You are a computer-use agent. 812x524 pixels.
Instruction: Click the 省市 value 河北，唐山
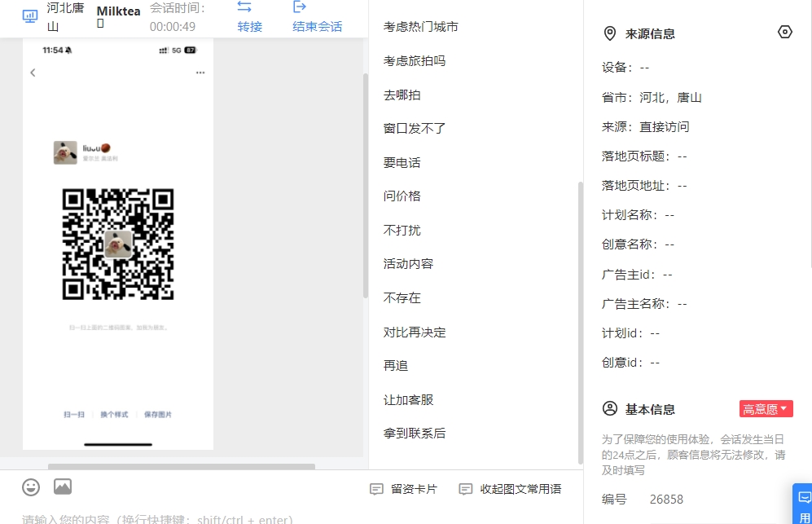coord(670,98)
